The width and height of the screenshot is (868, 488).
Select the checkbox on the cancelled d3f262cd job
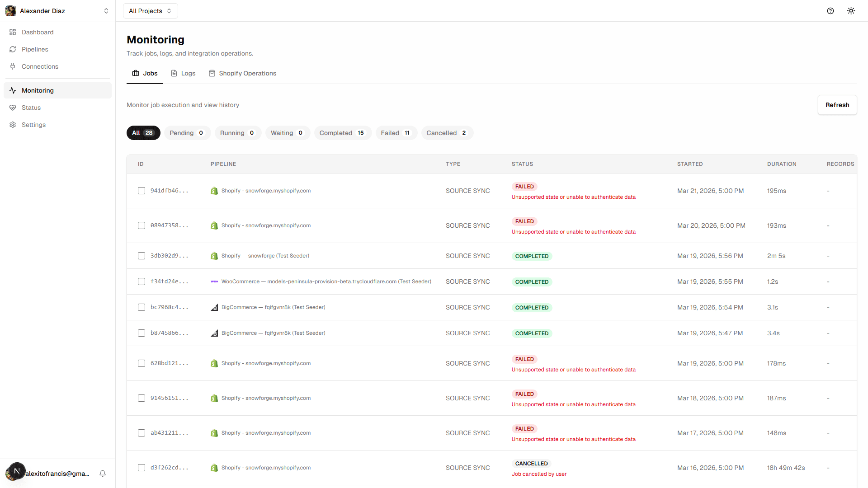pos(141,468)
